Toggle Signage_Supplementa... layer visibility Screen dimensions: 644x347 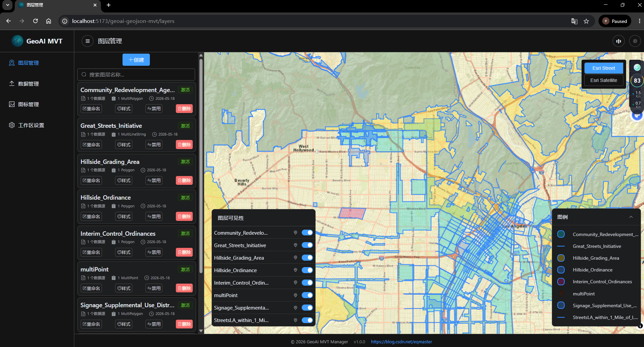(307, 308)
